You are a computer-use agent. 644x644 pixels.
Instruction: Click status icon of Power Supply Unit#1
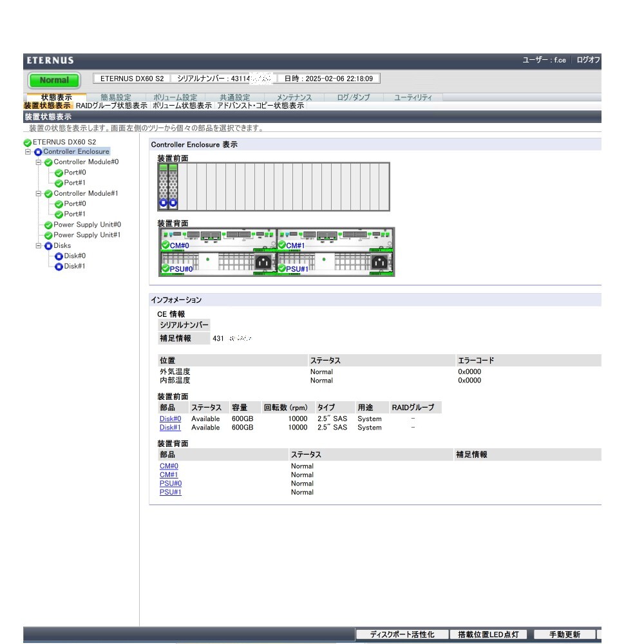coord(48,236)
